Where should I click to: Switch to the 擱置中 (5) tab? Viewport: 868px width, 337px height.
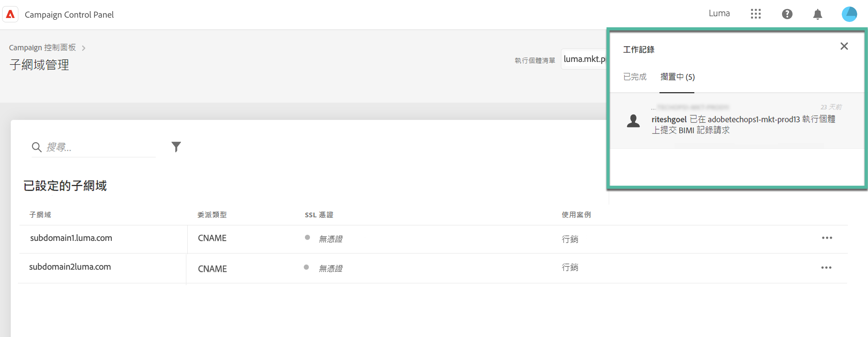pos(677,77)
